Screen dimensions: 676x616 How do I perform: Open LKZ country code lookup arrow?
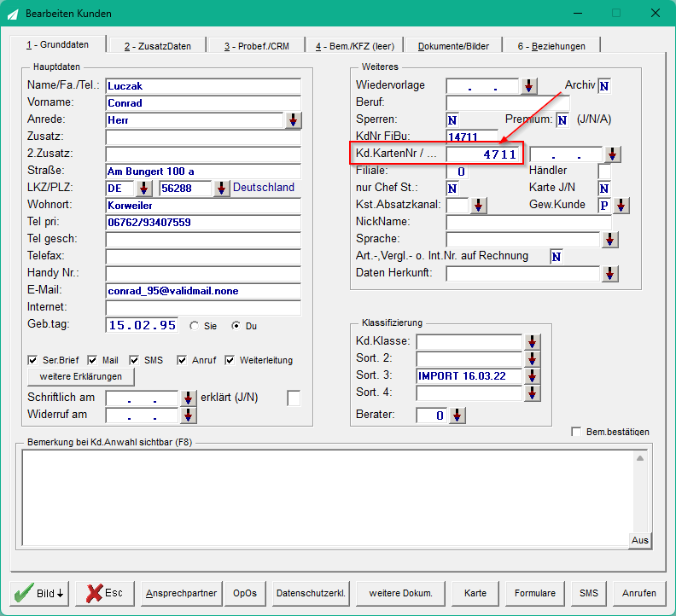[144, 189]
